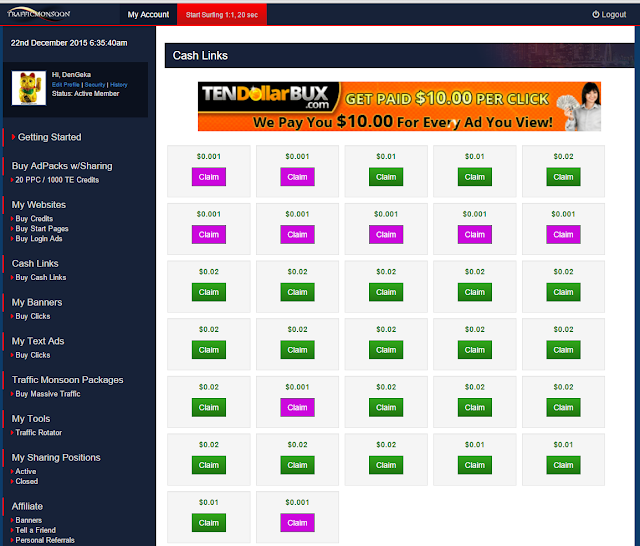Select 20 PPC / 1000 TE Credits
640x546 pixels.
pyautogui.click(x=57, y=180)
